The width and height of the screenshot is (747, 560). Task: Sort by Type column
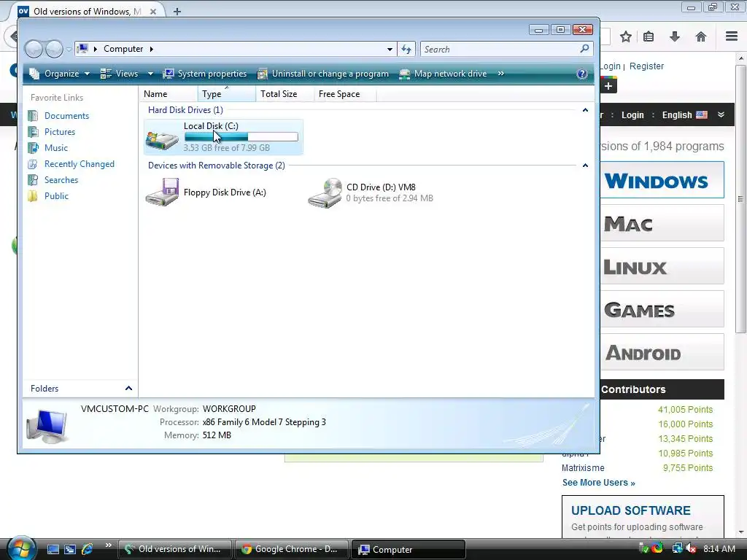tap(227, 94)
